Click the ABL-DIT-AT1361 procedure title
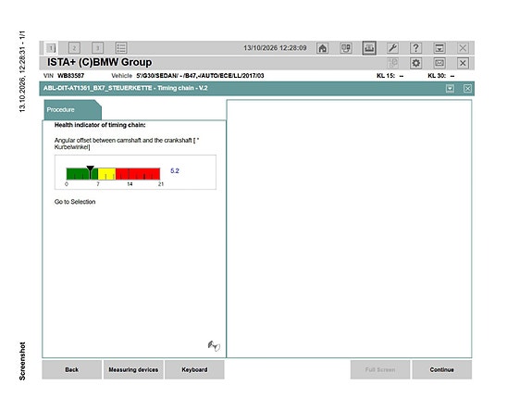Image resolution: width=532 pixels, height=411 pixels. click(x=125, y=88)
